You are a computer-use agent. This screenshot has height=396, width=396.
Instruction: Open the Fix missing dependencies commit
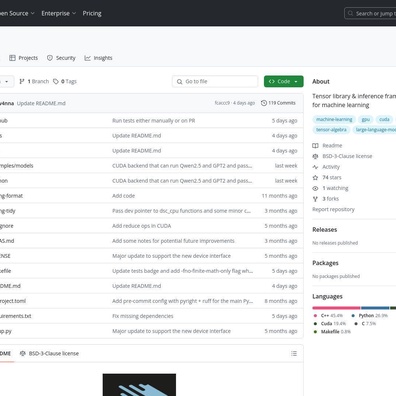pyautogui.click(x=143, y=316)
